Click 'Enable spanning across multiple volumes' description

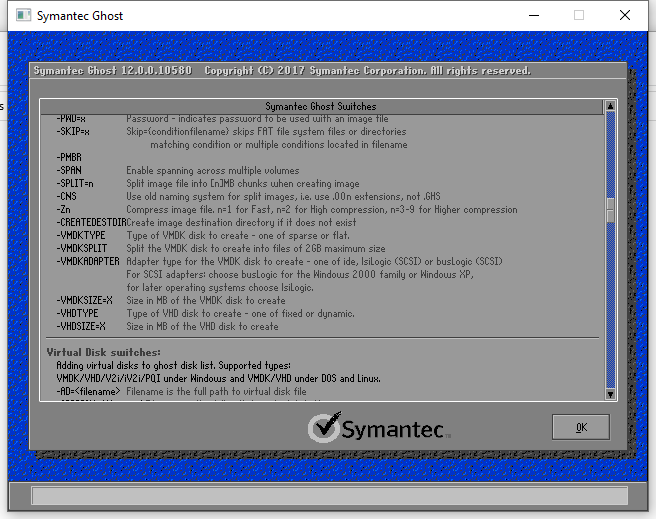[x=213, y=171]
